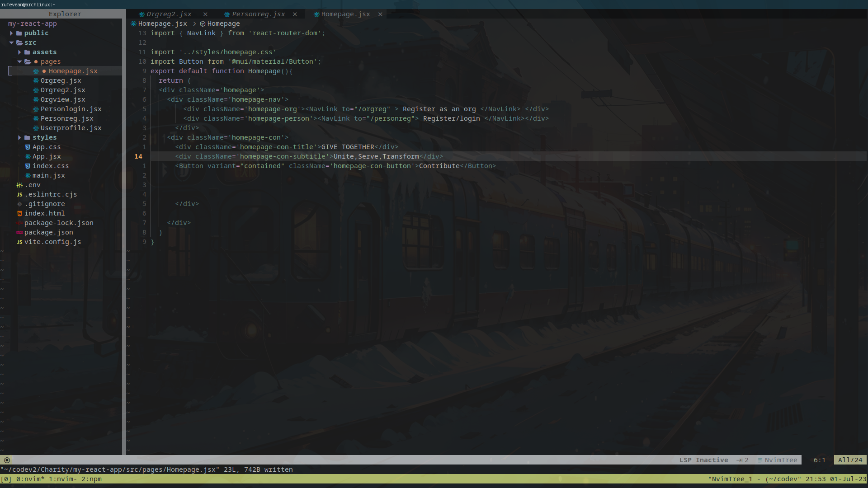Viewport: 868px width, 488px height.
Task: Click the React icon beside Orgreg.jsx file
Action: click(x=36, y=80)
